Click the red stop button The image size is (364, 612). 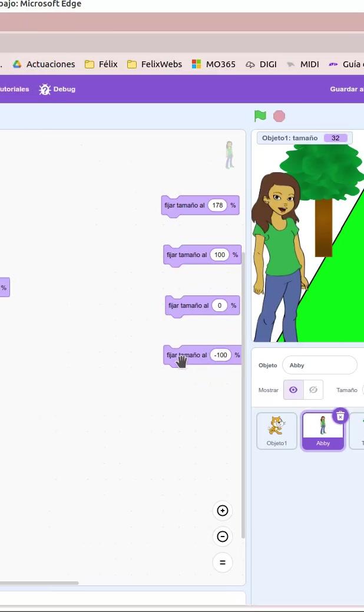[279, 116]
